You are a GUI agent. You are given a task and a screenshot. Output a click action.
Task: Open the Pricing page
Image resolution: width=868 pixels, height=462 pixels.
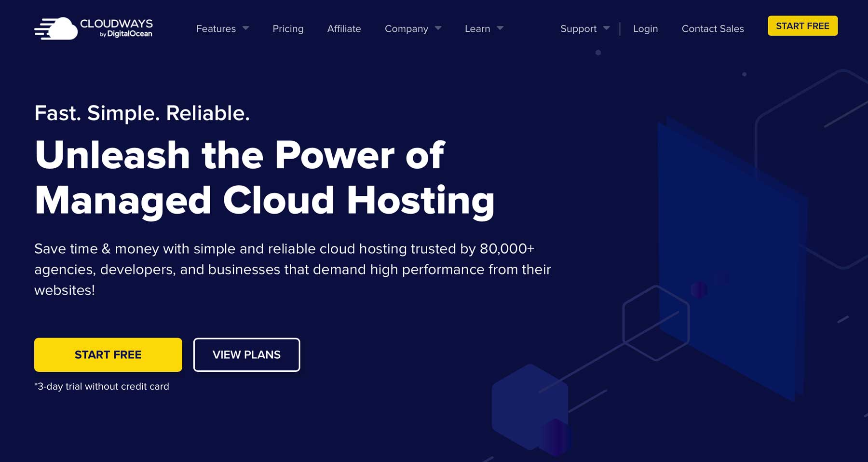pos(288,29)
